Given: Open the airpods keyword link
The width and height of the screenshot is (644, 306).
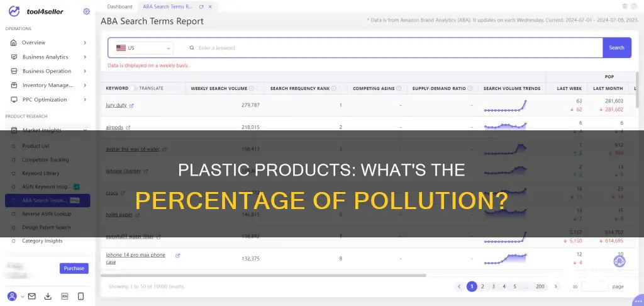Looking at the screenshot, I should [x=114, y=127].
